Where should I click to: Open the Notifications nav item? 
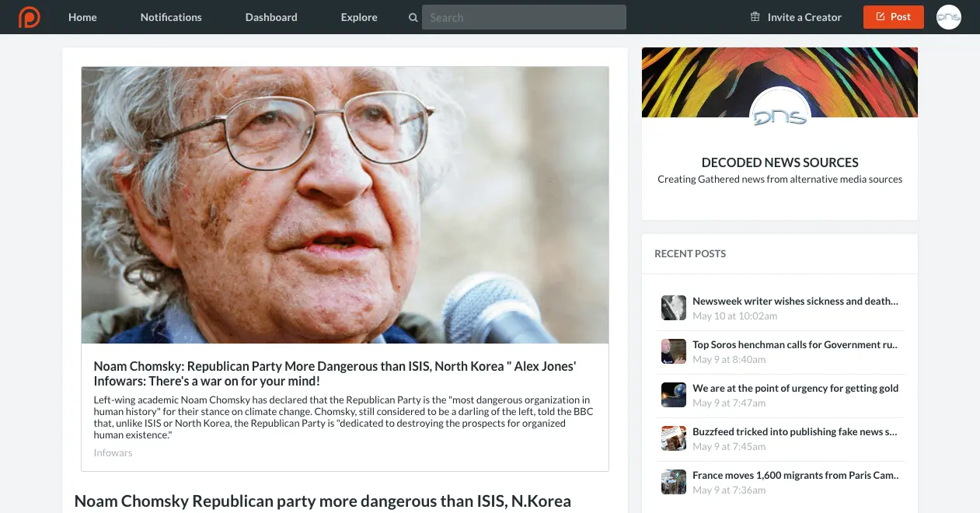click(x=171, y=17)
